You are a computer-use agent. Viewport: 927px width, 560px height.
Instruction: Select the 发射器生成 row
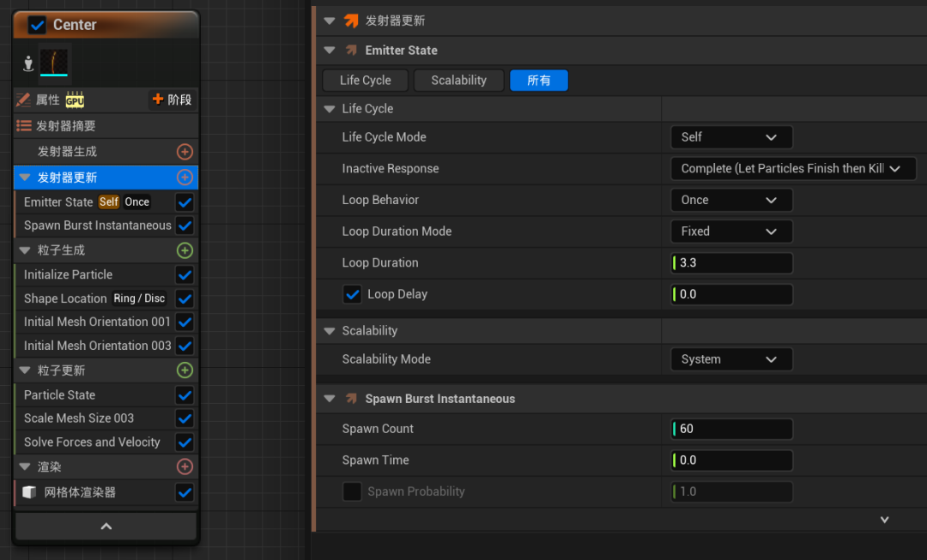[x=106, y=152]
